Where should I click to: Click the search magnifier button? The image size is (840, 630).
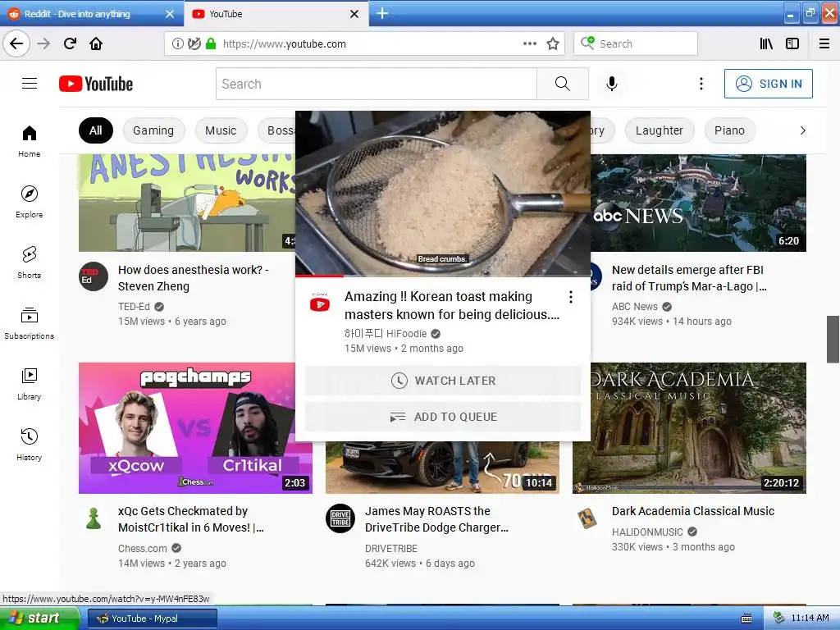562,84
